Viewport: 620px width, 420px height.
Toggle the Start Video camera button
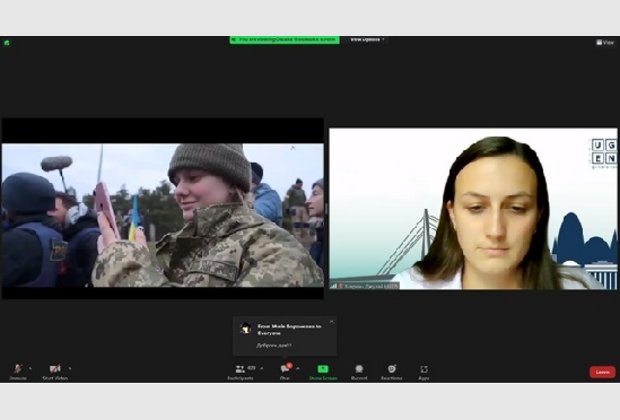click(x=54, y=369)
